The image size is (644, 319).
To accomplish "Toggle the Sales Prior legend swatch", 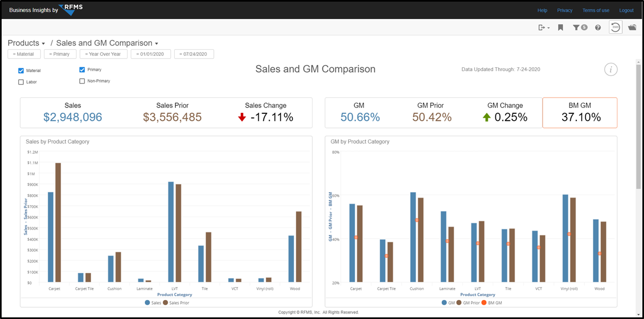I will (x=165, y=303).
